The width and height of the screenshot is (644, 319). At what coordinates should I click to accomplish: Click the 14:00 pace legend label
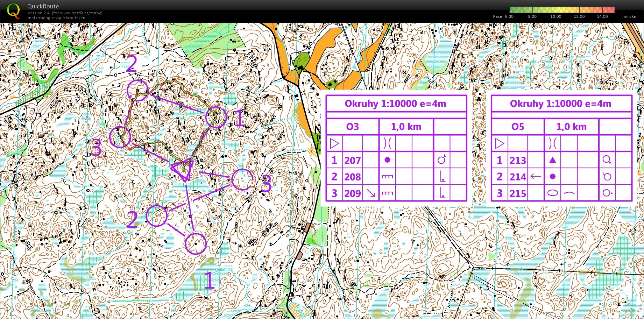[x=602, y=16]
